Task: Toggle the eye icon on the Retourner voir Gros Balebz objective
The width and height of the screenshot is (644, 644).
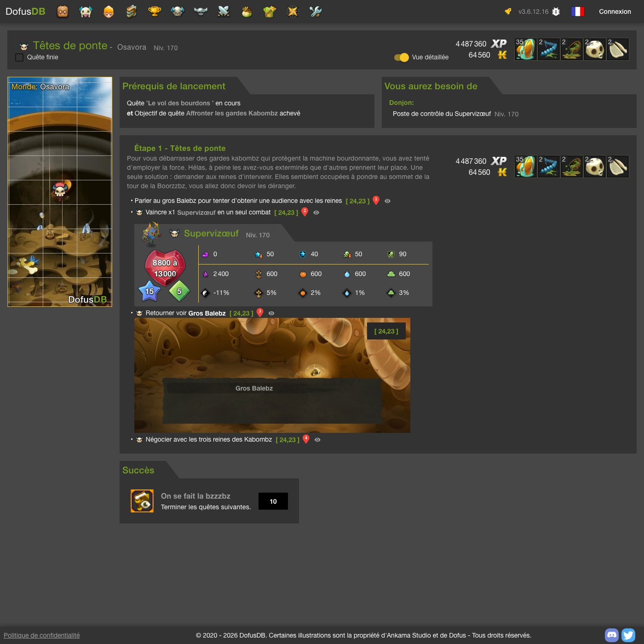Action: pyautogui.click(x=271, y=313)
